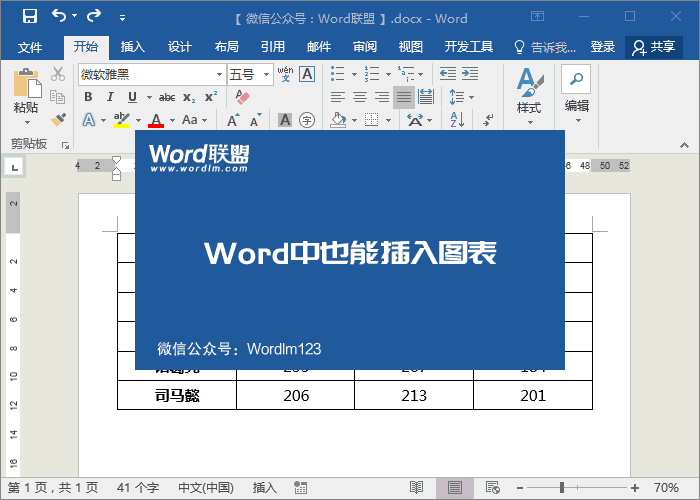Open the 编辑 editing menu
The width and height of the screenshot is (700, 500).
click(576, 95)
